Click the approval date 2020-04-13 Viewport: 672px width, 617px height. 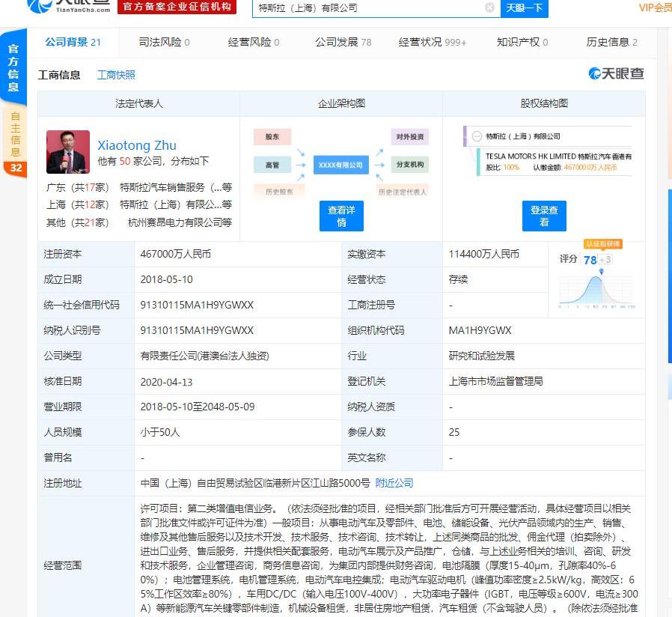[x=166, y=382]
